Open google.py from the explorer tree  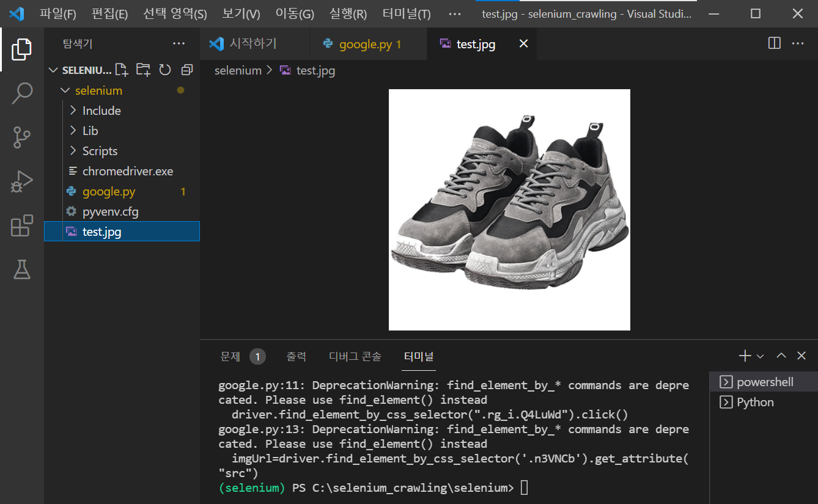click(122, 191)
